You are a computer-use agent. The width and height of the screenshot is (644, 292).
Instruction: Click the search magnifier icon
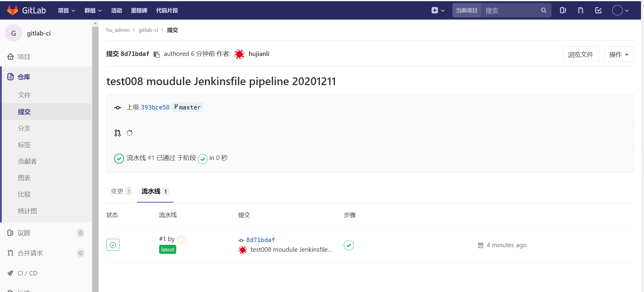[x=544, y=11]
